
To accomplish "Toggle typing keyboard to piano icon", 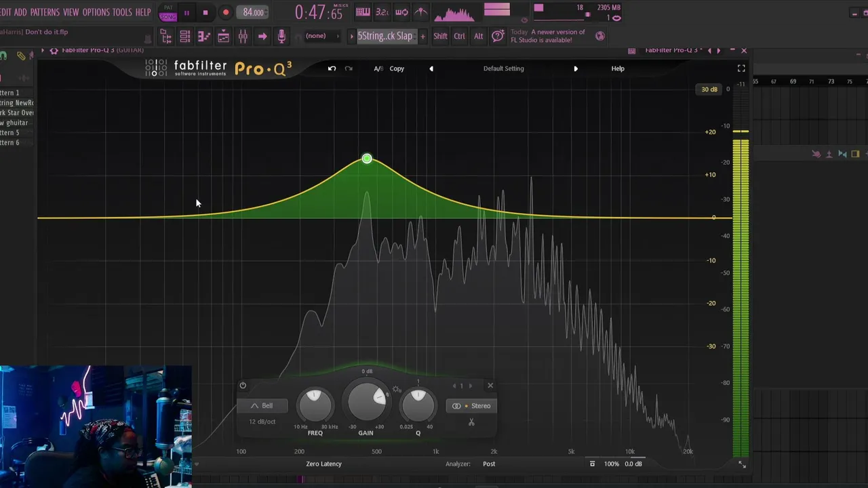I will 363,12.
